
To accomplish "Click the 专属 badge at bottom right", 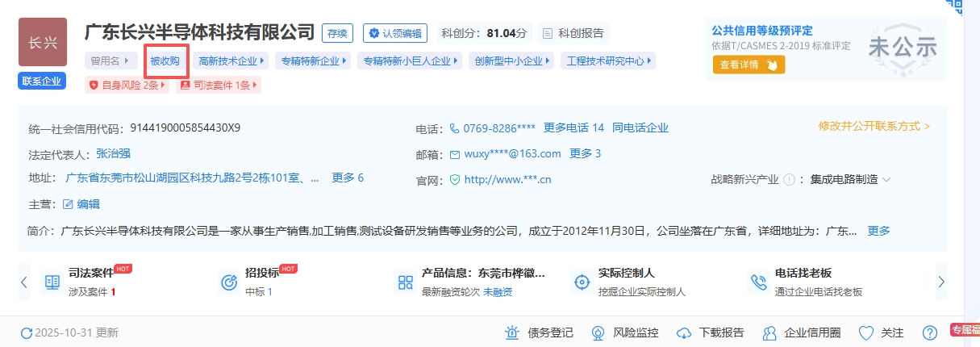I will [965, 330].
